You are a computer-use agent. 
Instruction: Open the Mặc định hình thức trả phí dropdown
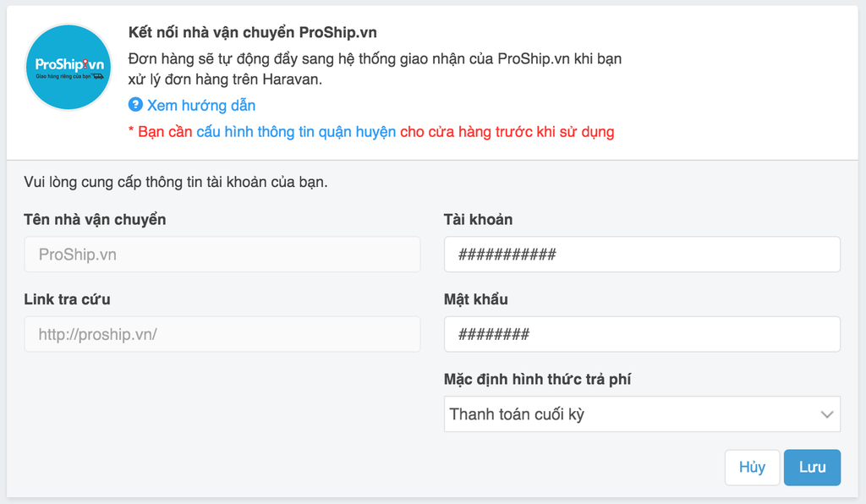coord(642,414)
